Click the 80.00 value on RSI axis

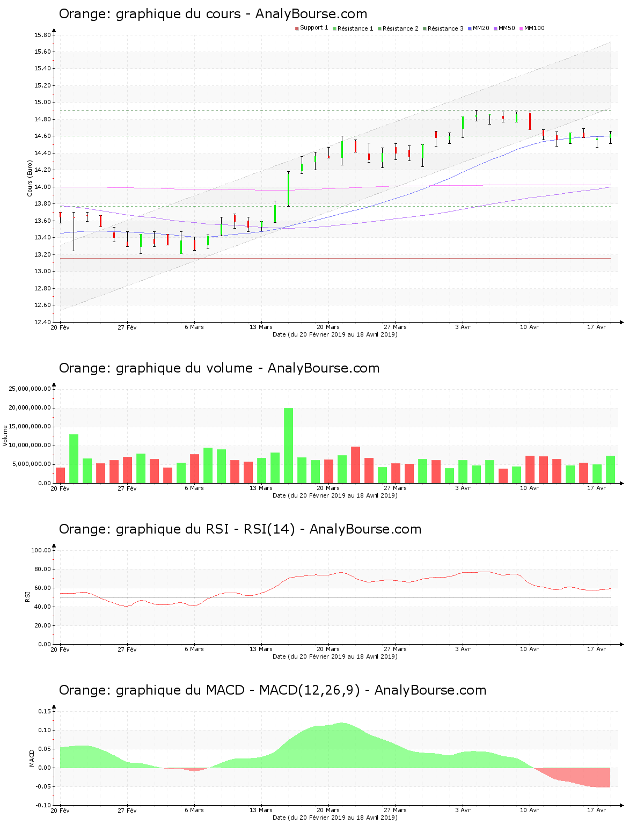(42, 568)
